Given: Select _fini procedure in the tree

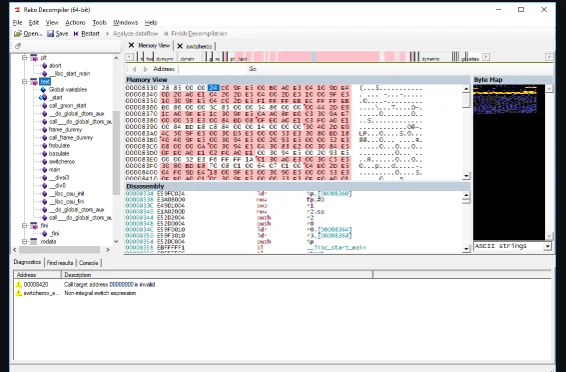Looking at the screenshot, I should [x=55, y=234].
